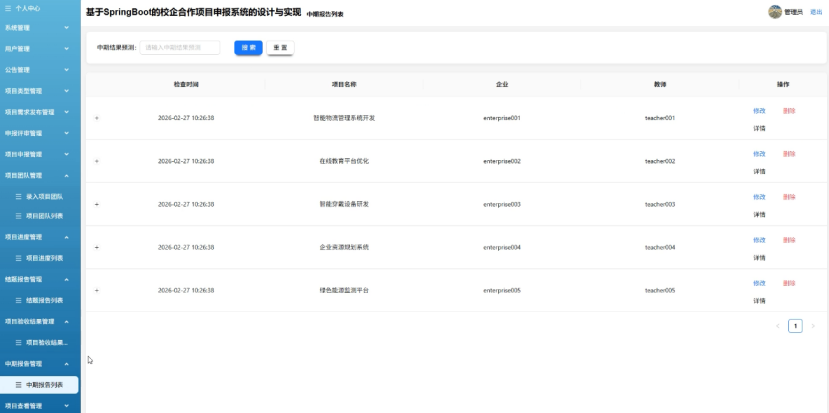The height and width of the screenshot is (413, 829).
Task: Open 详情 for 智能物流管理系统开发
Action: [x=759, y=129]
